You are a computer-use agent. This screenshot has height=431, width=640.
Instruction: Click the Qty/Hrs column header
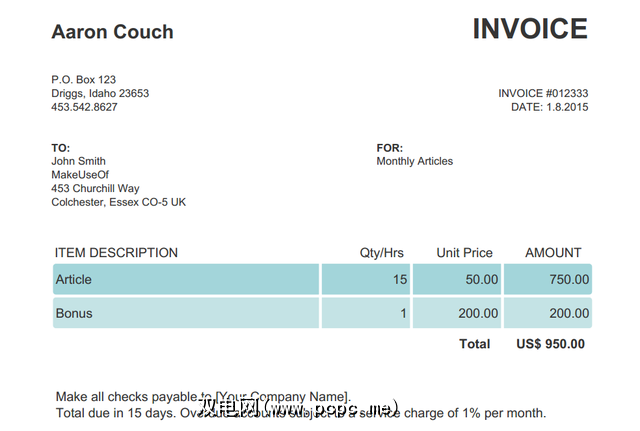[384, 253]
